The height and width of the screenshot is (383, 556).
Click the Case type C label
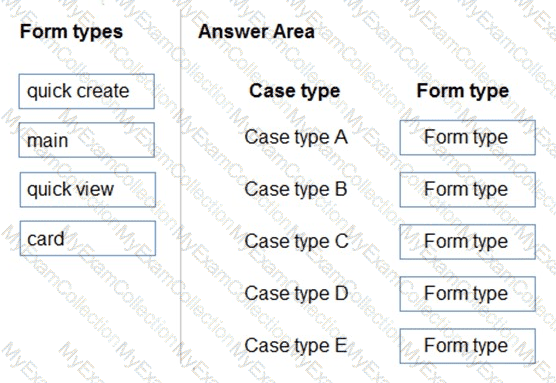pyautogui.click(x=296, y=242)
